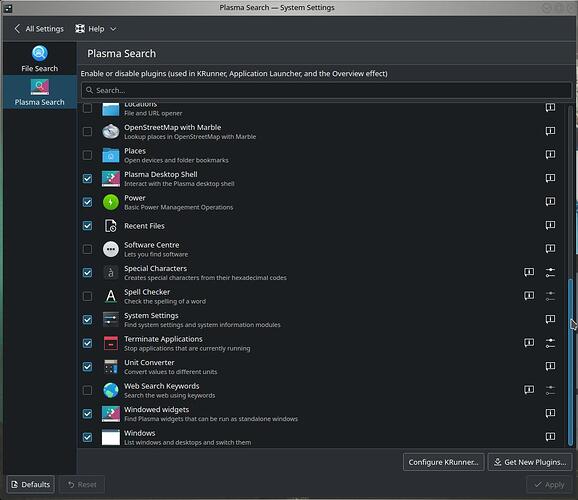Screen dimensions: 578x500
Task: Open About info for Spell Checker
Action: coord(529,296)
